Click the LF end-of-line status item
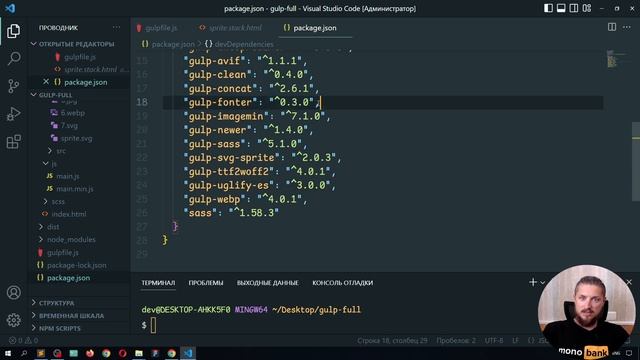This screenshot has width=640, height=360. pyautogui.click(x=516, y=340)
